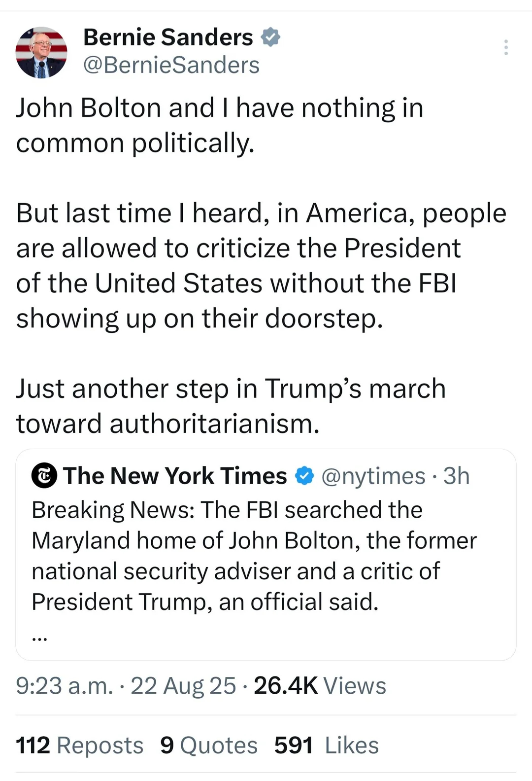Click the Bernie Sanders display name

point(168,37)
